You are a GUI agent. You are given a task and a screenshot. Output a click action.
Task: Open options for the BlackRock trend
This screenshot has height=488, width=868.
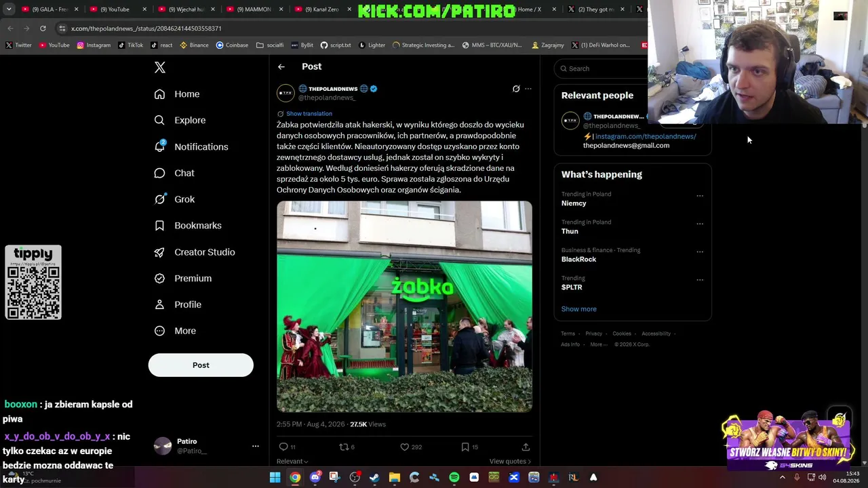click(700, 251)
